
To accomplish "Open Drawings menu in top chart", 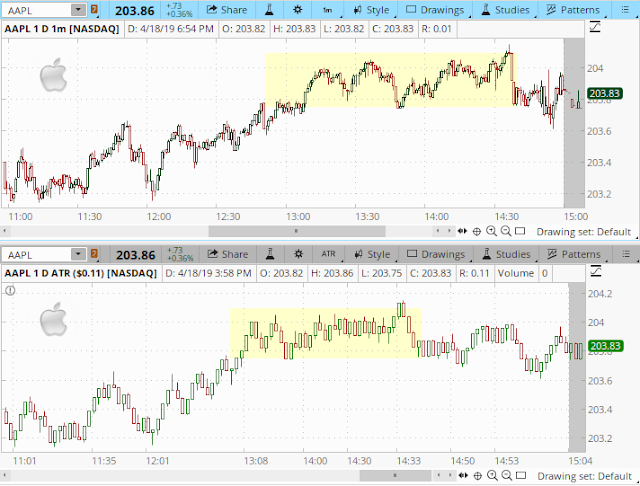I will point(436,10).
